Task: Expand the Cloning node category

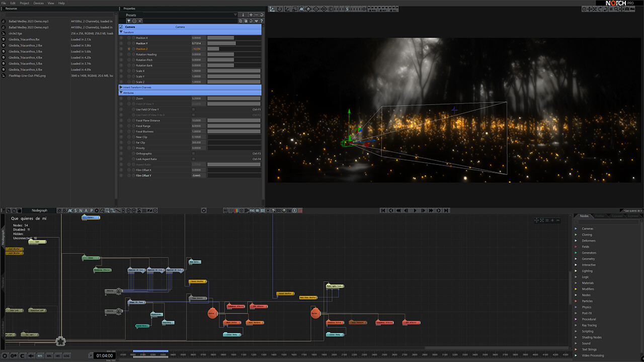Action: 576,235
